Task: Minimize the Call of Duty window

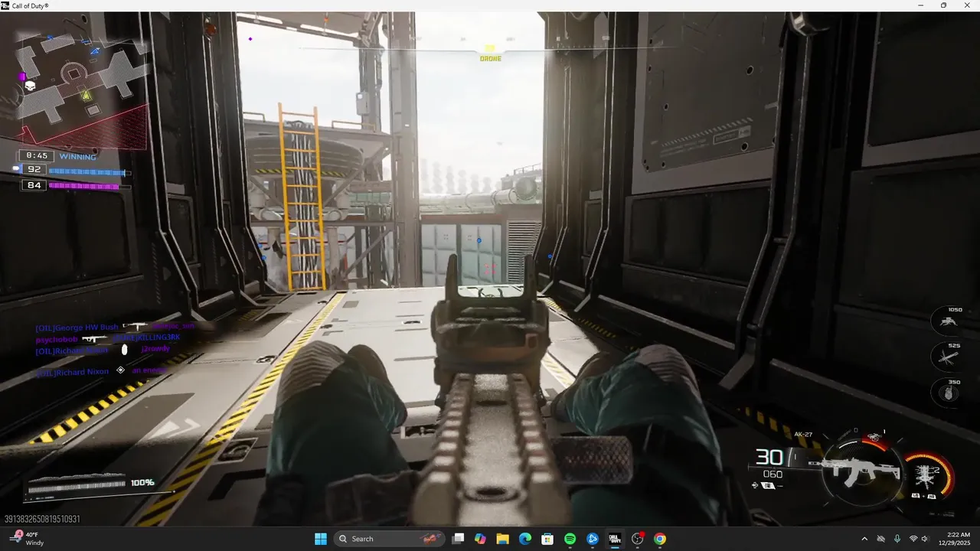Action: point(921,5)
